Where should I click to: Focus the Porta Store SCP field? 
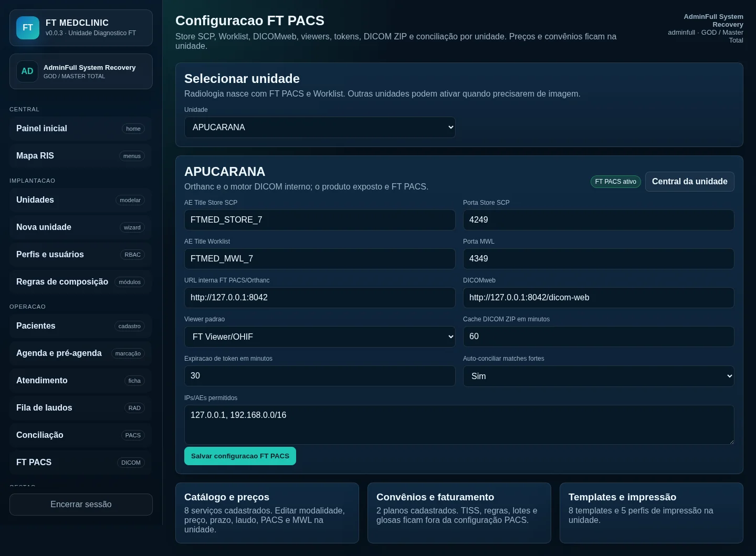point(598,220)
